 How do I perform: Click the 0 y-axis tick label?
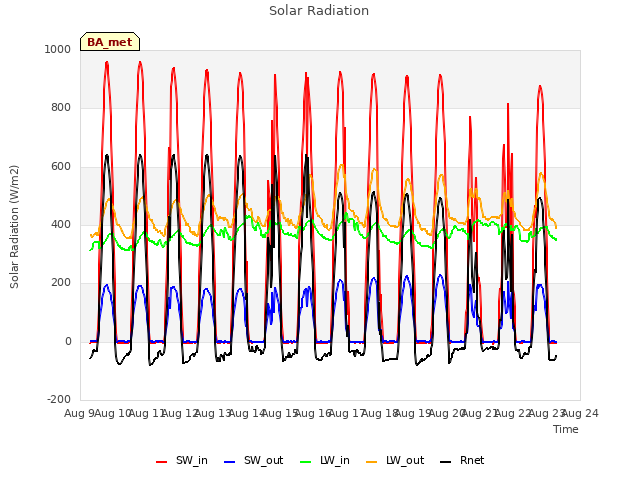coord(68,342)
